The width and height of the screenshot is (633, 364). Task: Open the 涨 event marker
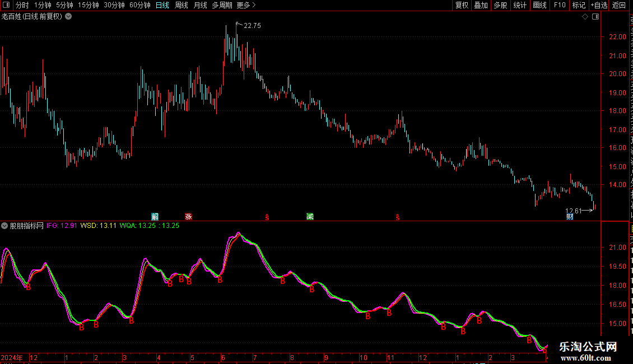[188, 217]
